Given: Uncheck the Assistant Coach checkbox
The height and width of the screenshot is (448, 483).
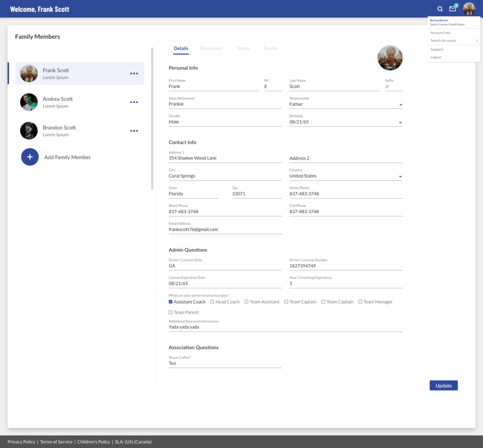Looking at the screenshot, I should click(x=171, y=302).
